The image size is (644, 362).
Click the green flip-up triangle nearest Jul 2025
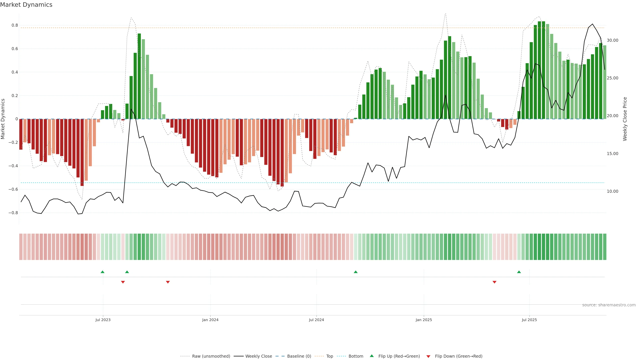coord(519,272)
